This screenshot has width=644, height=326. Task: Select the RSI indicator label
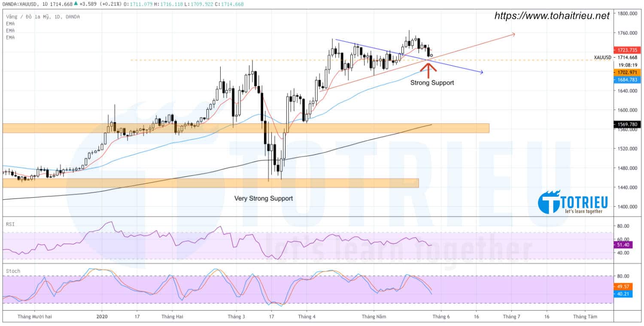[10, 223]
